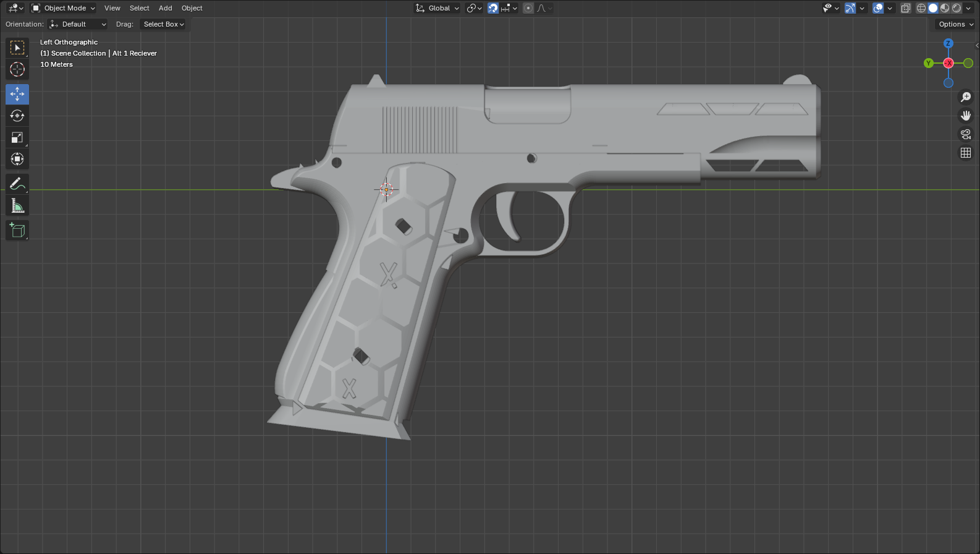Switch to wireframe viewport shading
This screenshot has width=980, height=554.
click(x=921, y=8)
